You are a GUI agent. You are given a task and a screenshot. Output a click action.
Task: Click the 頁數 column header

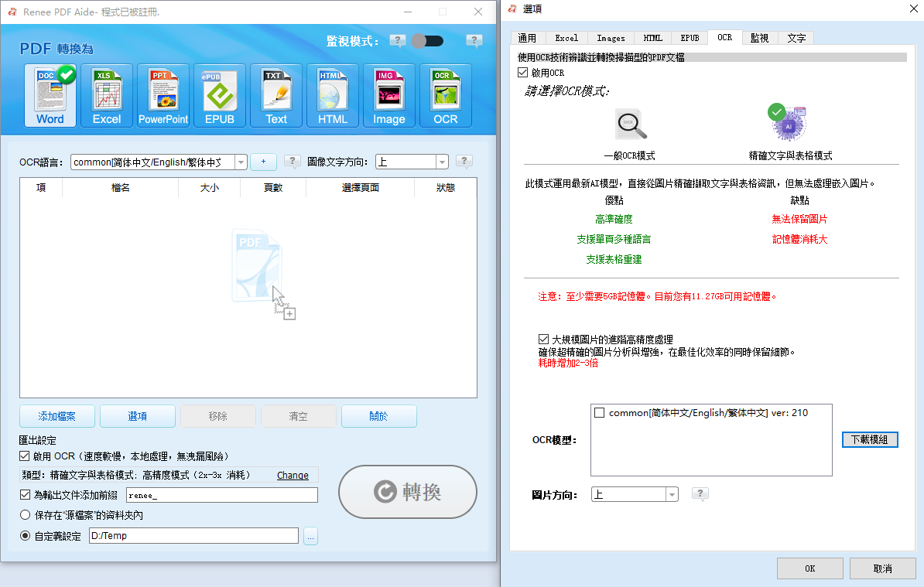(273, 188)
